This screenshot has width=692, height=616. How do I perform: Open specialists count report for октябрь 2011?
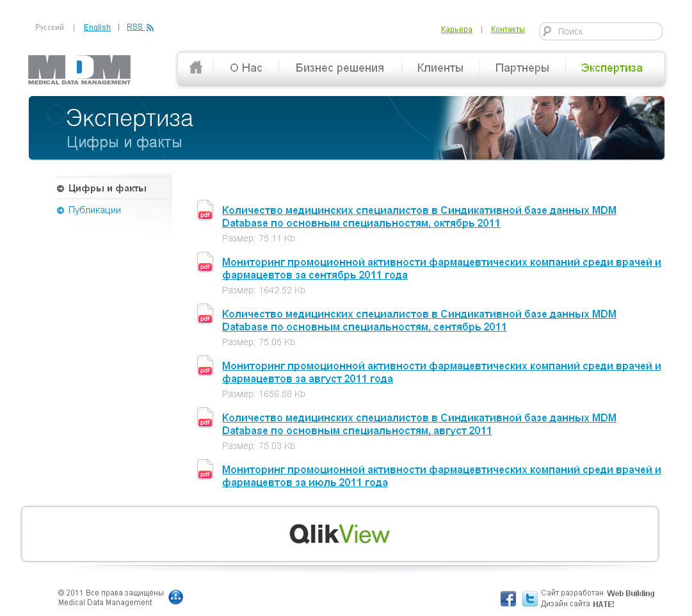[x=419, y=217]
